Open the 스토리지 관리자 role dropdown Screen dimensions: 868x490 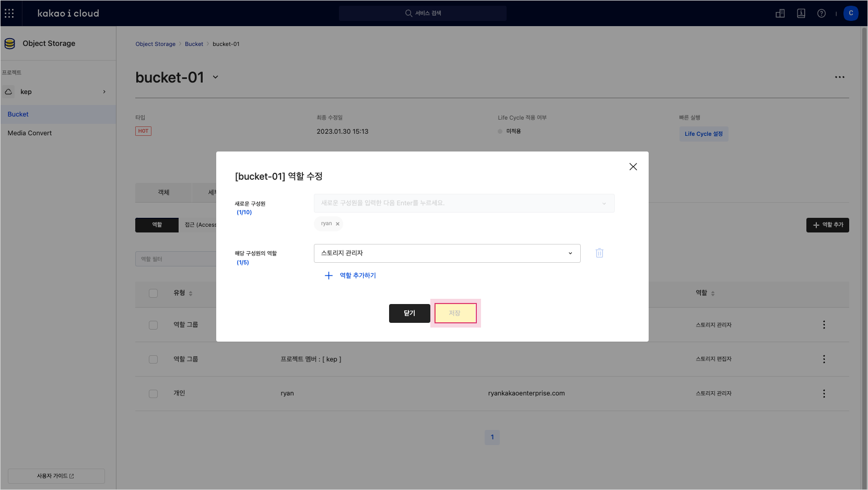point(447,253)
